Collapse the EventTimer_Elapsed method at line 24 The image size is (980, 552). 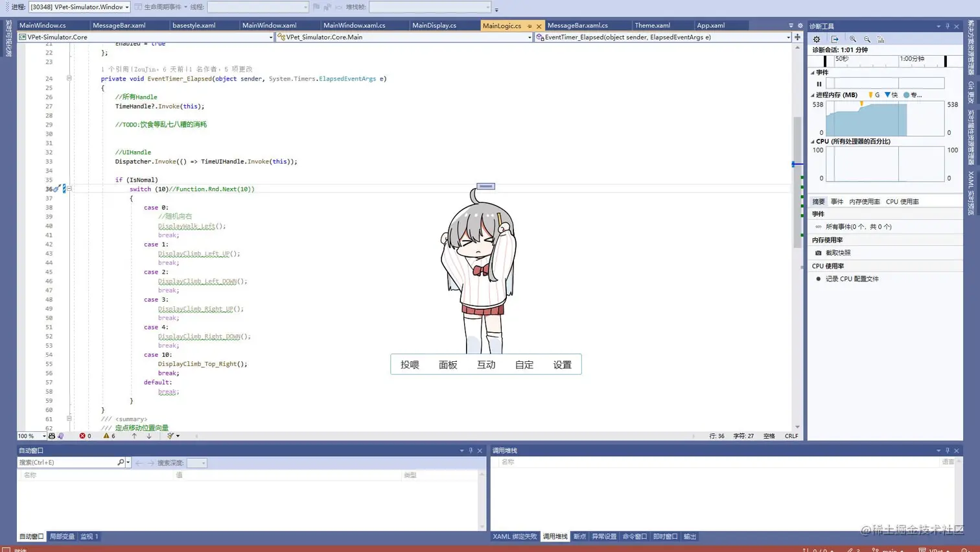point(69,78)
